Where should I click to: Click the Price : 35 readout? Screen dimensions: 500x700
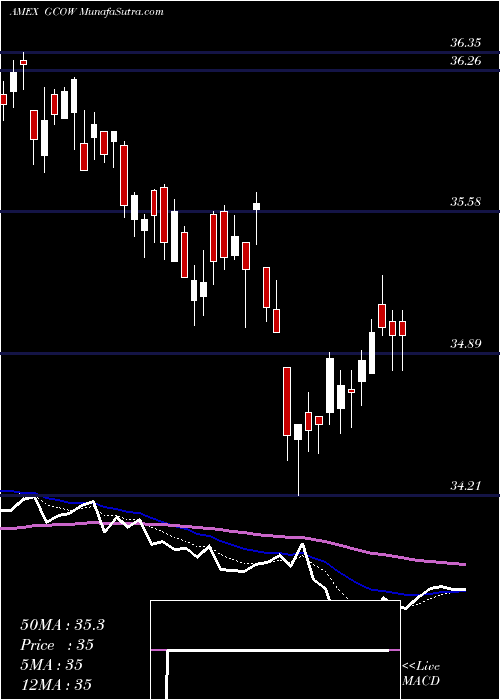tap(57, 645)
